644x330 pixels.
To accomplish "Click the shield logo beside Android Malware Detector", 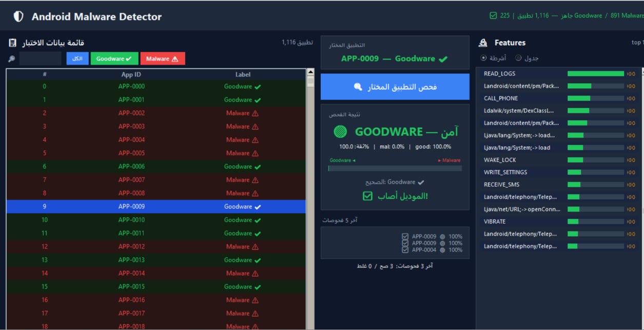I will 18,16.
